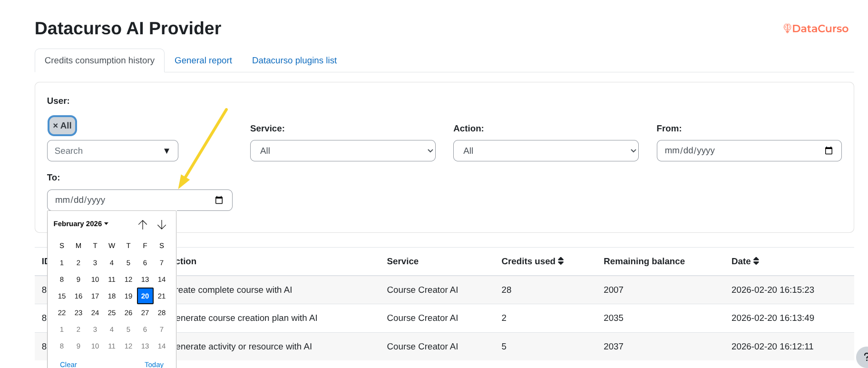Open the help question mark button

click(x=864, y=357)
